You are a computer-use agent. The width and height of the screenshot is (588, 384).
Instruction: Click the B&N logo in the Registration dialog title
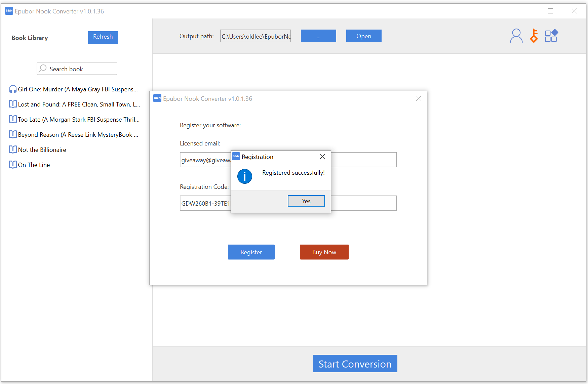pyautogui.click(x=236, y=156)
